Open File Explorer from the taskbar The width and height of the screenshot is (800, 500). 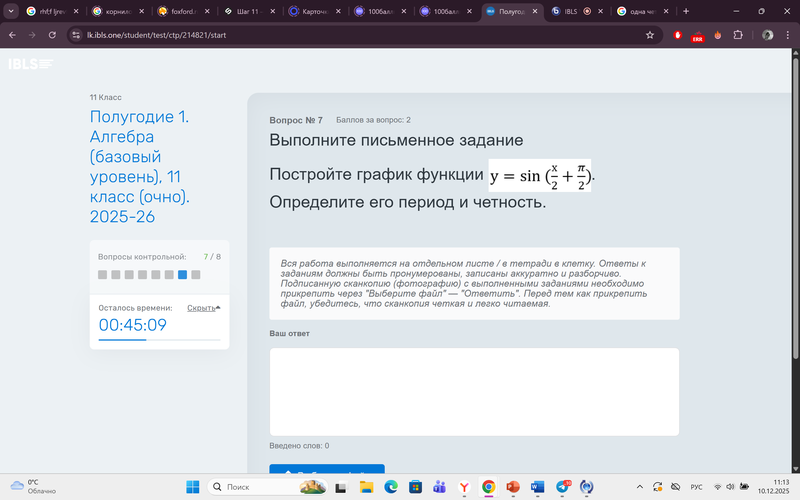tap(366, 486)
